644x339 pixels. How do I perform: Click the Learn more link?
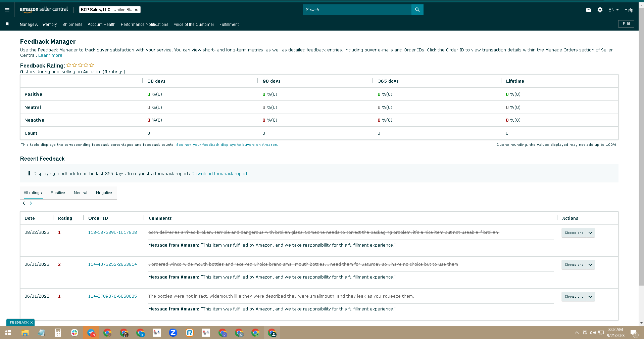pyautogui.click(x=50, y=55)
